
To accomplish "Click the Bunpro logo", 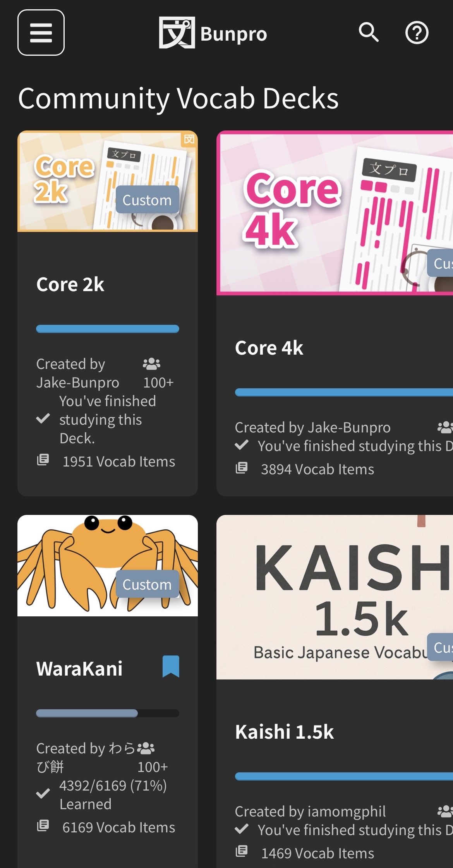I will coord(213,33).
